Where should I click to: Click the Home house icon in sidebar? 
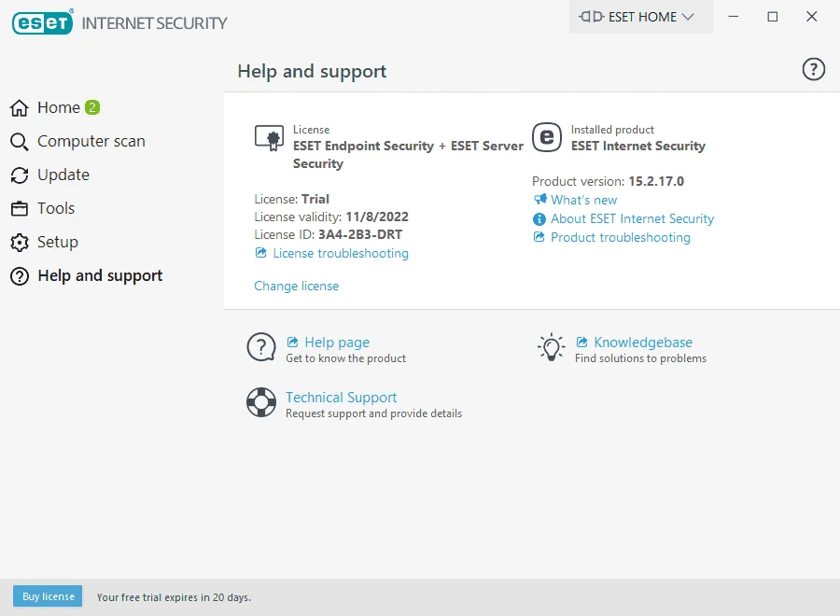click(x=20, y=107)
